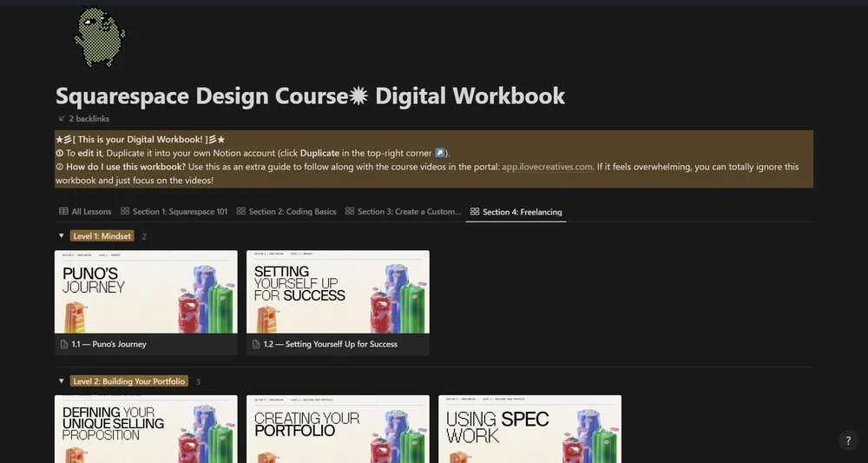
Task: Click the page icon beside 1.2 — Setting Yourself Up
Action: coord(256,345)
